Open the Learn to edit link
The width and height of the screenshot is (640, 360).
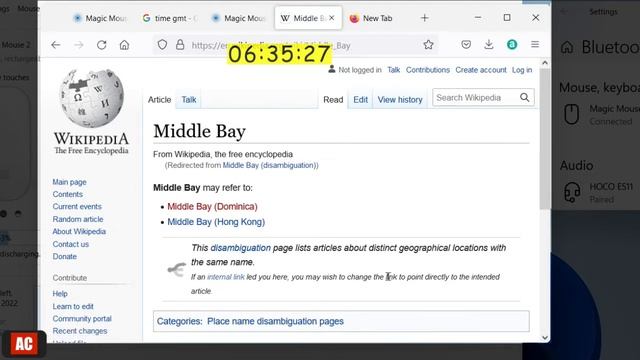pos(73,306)
